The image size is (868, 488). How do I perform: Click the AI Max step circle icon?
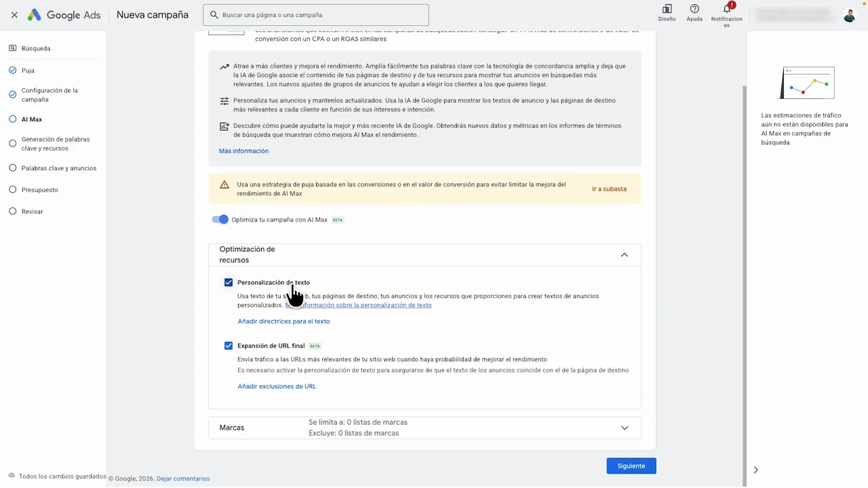tap(13, 119)
